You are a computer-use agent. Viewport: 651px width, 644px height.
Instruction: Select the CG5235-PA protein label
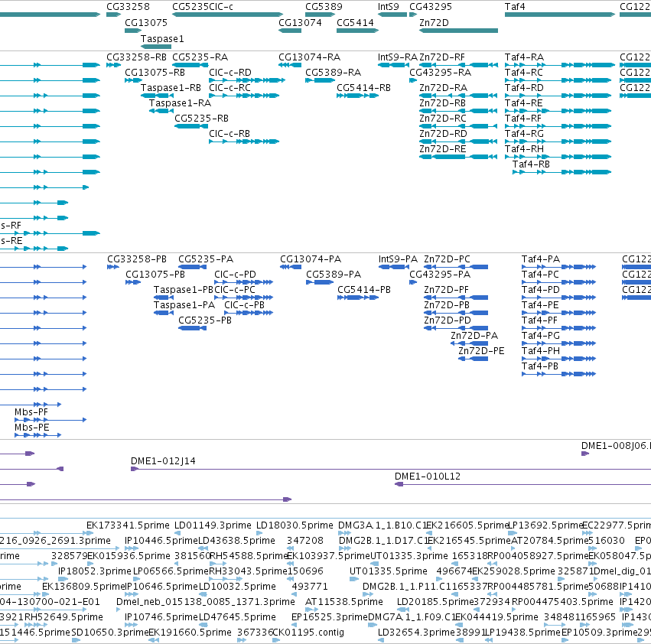coord(206,259)
